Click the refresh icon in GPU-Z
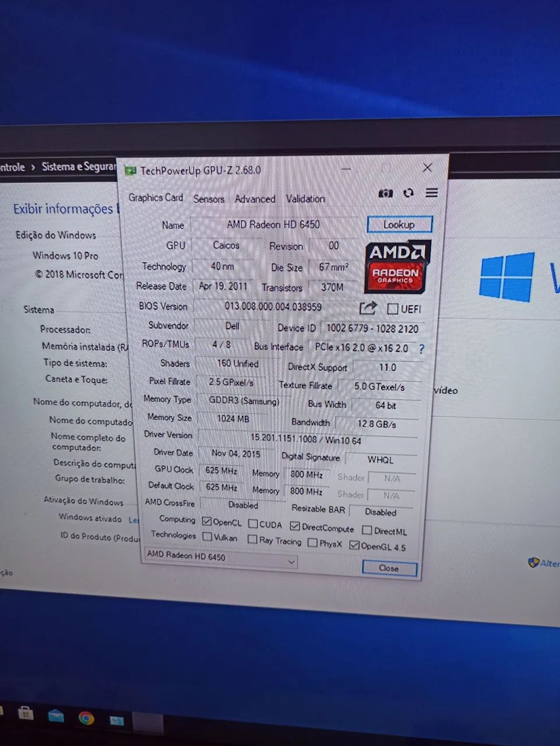560x746 pixels. [x=408, y=193]
